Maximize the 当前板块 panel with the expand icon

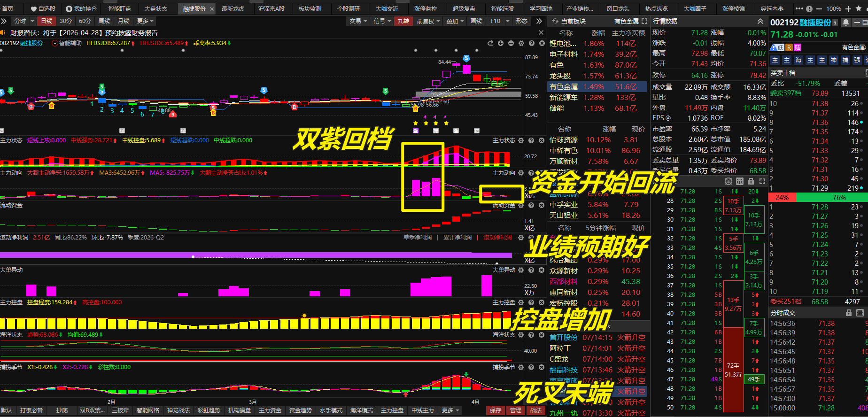[644, 21]
